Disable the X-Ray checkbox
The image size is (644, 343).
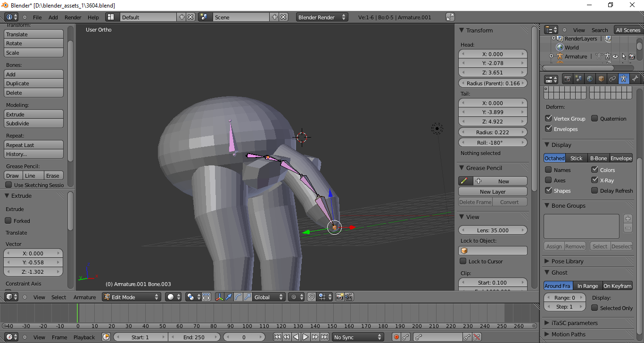click(594, 180)
